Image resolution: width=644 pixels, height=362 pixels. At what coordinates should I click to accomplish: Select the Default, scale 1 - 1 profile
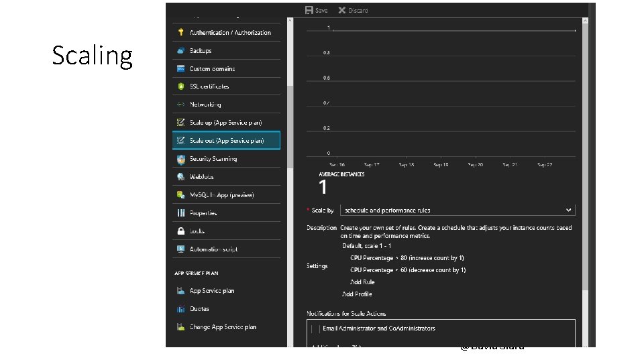point(366,246)
